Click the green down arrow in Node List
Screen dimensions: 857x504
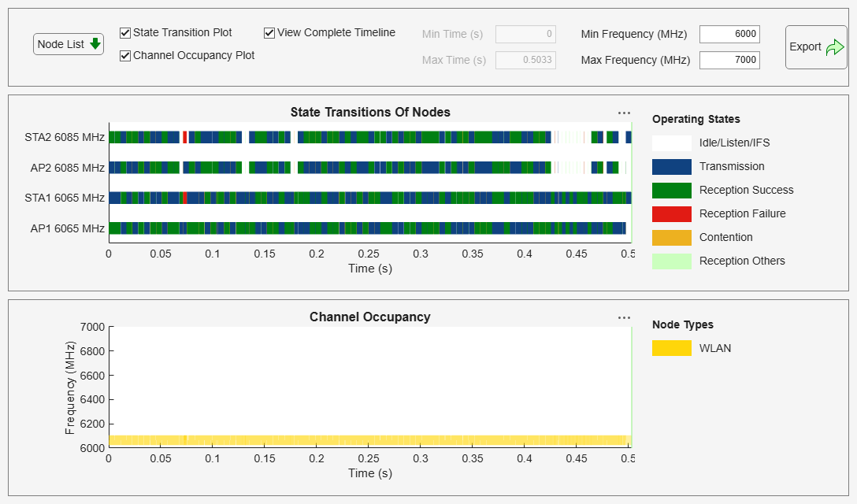coord(95,44)
